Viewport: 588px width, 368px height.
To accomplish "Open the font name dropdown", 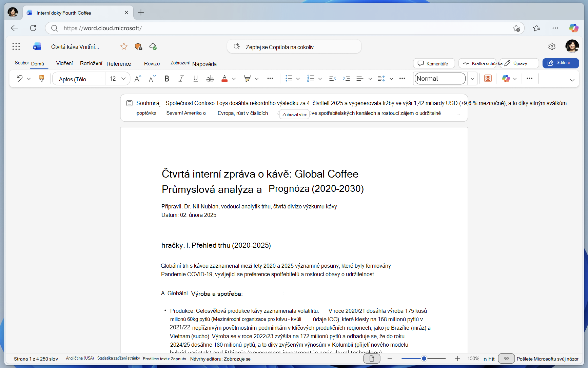I will (79, 79).
